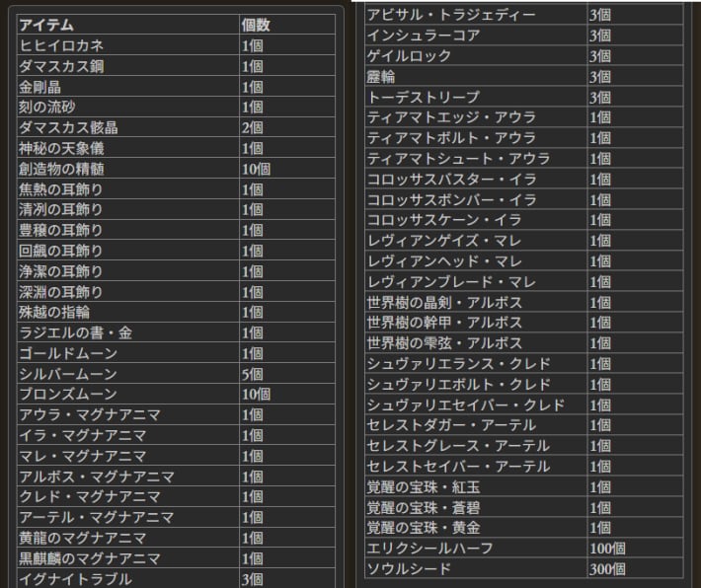Select the コロッサスバスター・イラ item name
Image resolution: width=701 pixels, height=588 pixels.
451,180
